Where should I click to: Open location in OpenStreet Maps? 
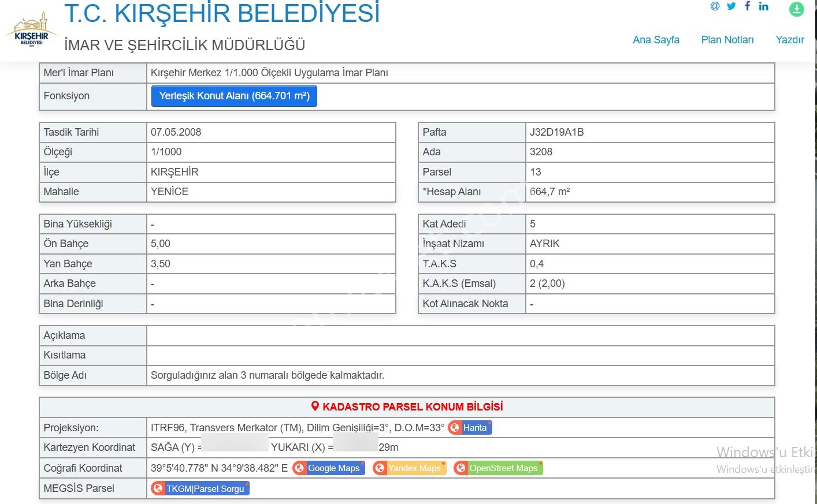[498, 468]
